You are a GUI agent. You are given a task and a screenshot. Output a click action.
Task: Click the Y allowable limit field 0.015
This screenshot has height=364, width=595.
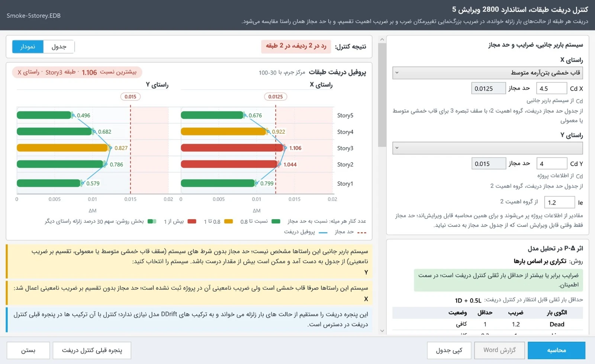[x=489, y=163]
